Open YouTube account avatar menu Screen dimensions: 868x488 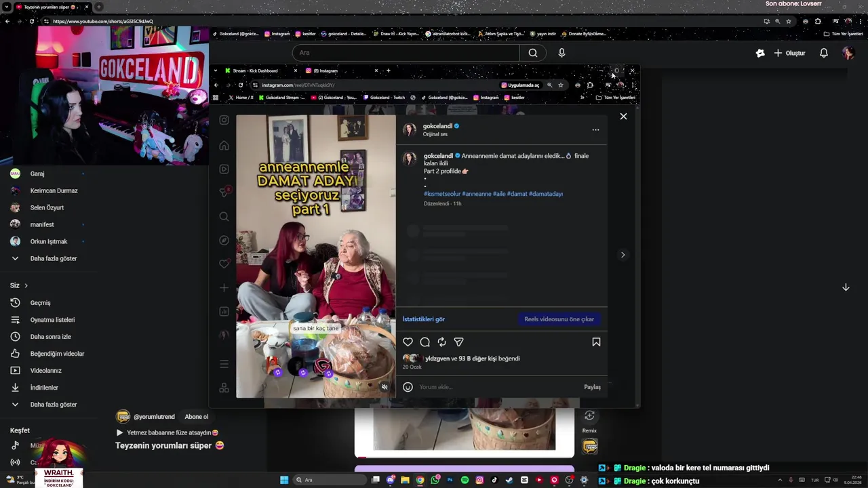(x=848, y=53)
